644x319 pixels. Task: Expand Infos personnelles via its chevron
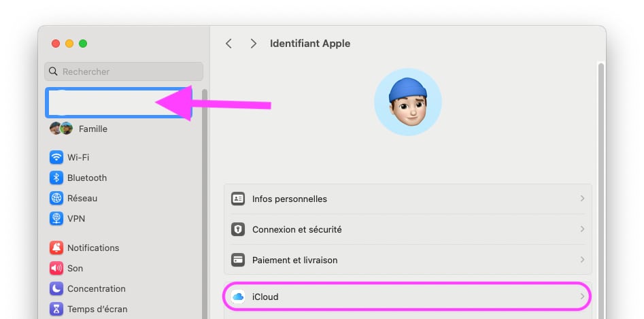point(582,199)
